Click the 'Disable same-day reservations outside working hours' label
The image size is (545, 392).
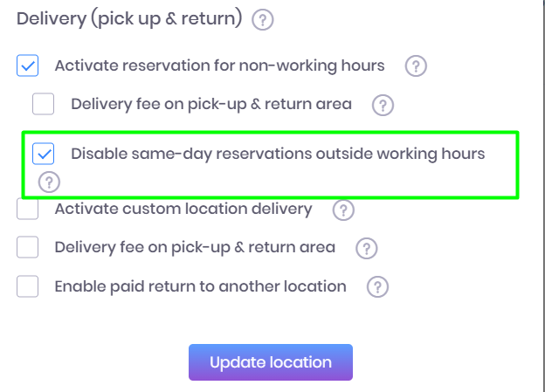coord(278,155)
